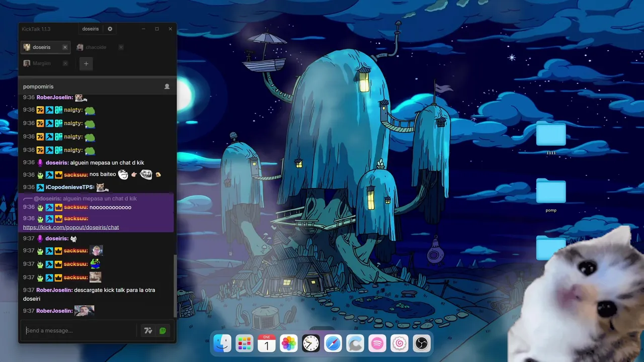Image resolution: width=644 pixels, height=362 pixels.
Task: Open the kick.com/popout/doseiris/chat link
Action: click(71, 227)
